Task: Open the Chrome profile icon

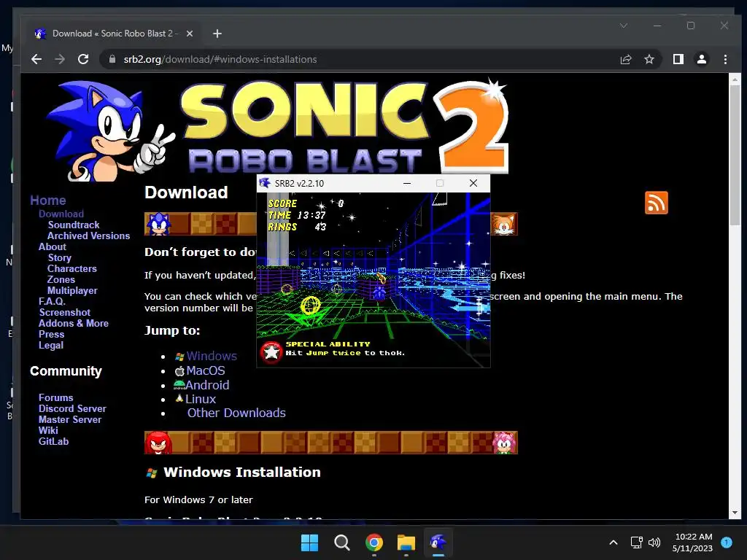Action: click(x=701, y=59)
